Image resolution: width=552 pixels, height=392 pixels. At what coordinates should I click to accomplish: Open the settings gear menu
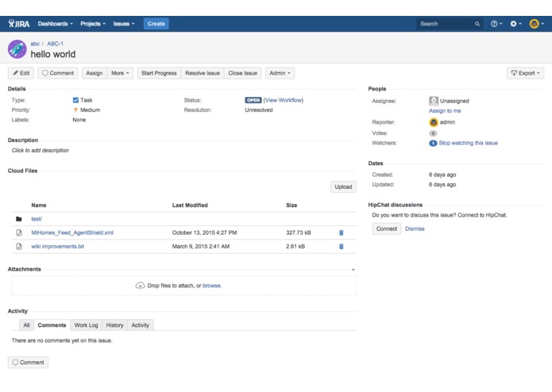(x=515, y=24)
